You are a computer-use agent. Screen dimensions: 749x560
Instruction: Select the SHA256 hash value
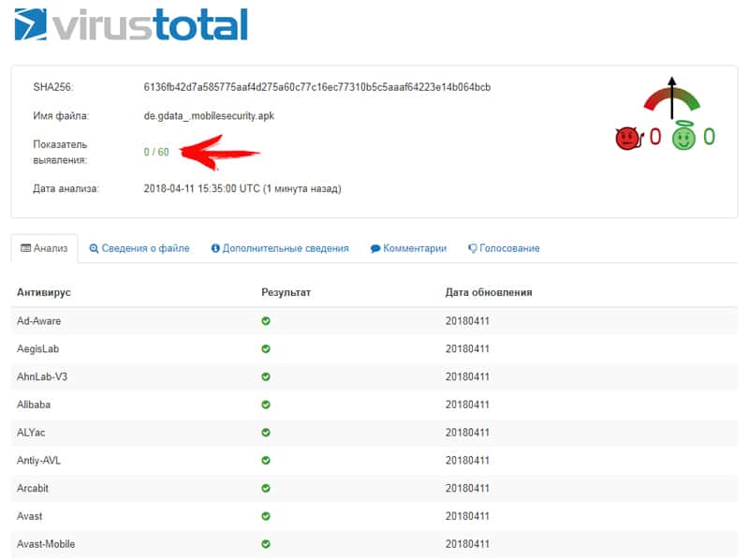(x=317, y=87)
